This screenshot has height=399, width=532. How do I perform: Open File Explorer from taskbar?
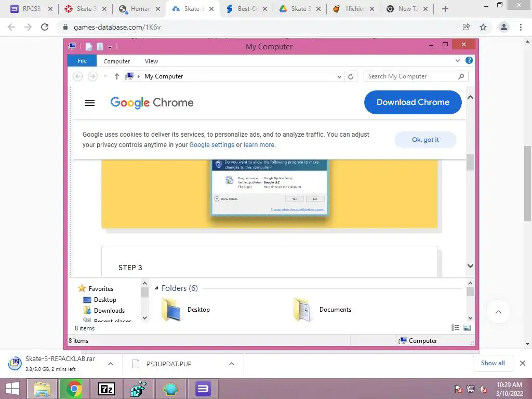[42, 389]
